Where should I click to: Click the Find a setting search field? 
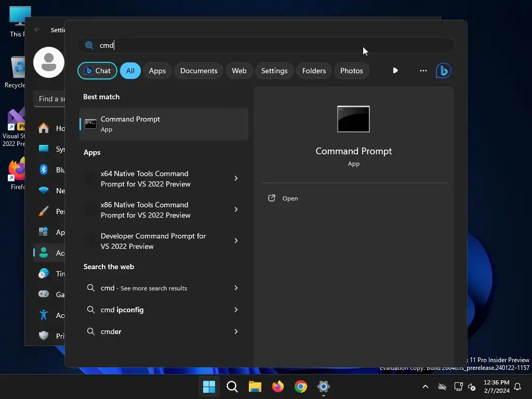[49, 99]
